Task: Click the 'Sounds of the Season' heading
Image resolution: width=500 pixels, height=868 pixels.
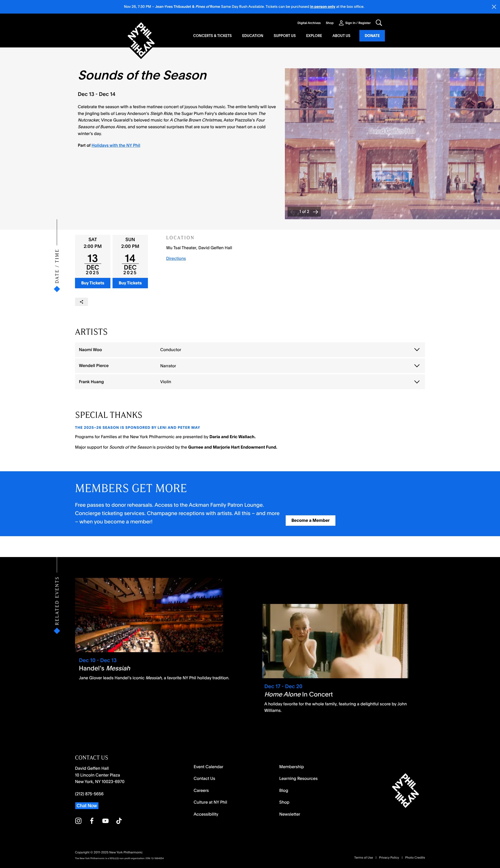Action: click(142, 75)
